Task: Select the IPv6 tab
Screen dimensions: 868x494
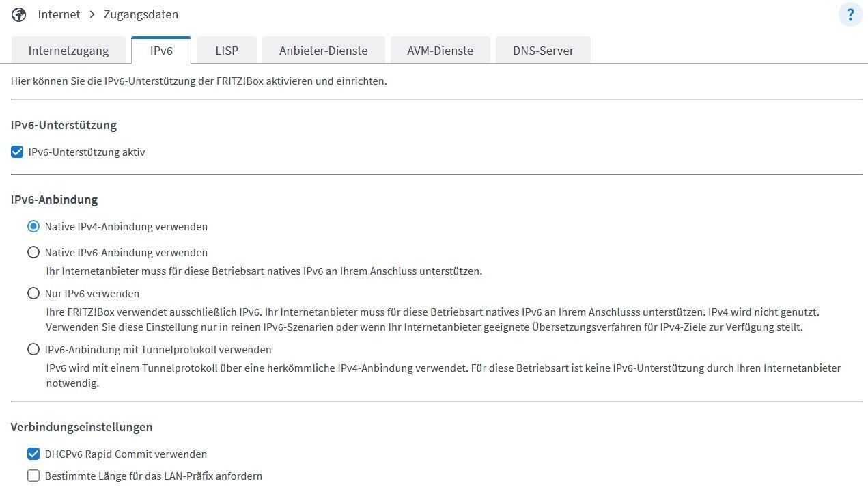Action: click(x=161, y=51)
